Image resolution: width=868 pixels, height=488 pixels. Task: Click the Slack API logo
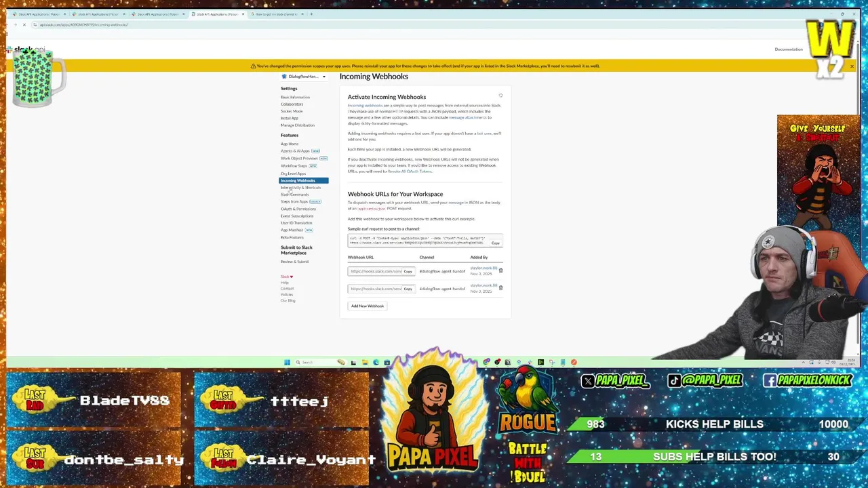click(x=26, y=50)
